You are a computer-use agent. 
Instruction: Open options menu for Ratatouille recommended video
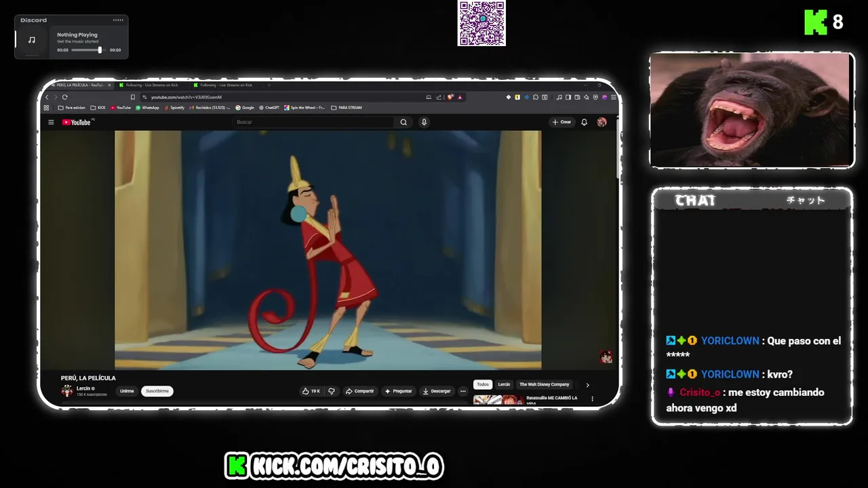click(x=592, y=399)
